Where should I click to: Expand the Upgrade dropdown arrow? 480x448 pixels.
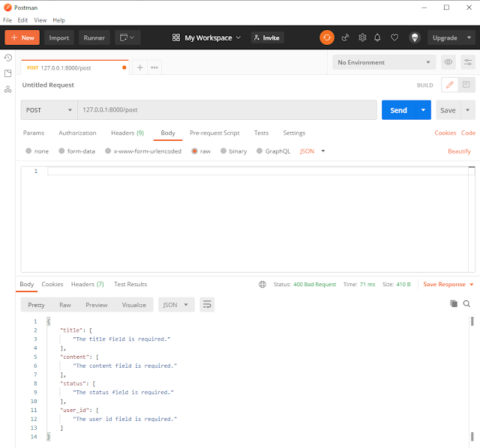tap(469, 37)
